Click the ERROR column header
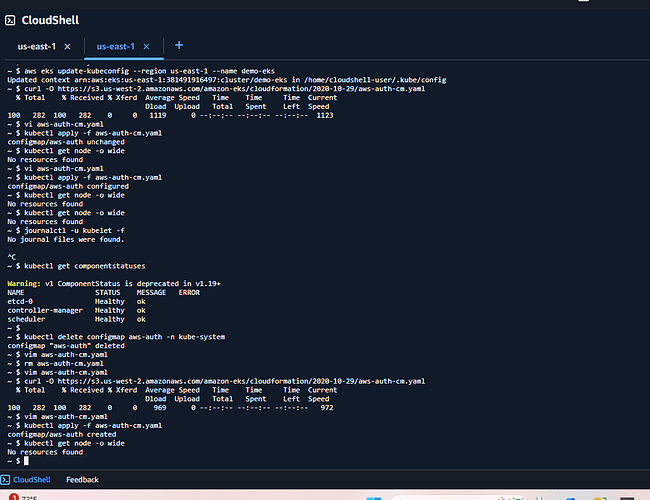 coord(189,293)
